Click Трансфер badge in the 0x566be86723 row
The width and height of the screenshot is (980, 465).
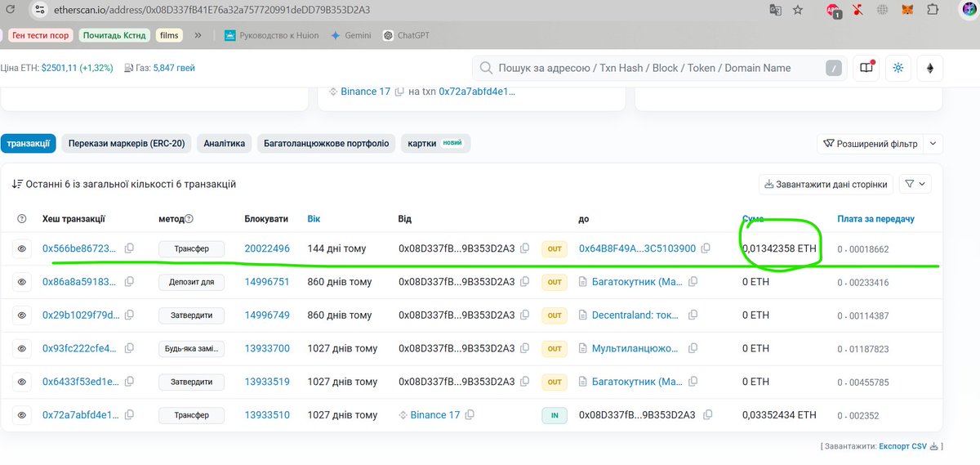click(191, 248)
